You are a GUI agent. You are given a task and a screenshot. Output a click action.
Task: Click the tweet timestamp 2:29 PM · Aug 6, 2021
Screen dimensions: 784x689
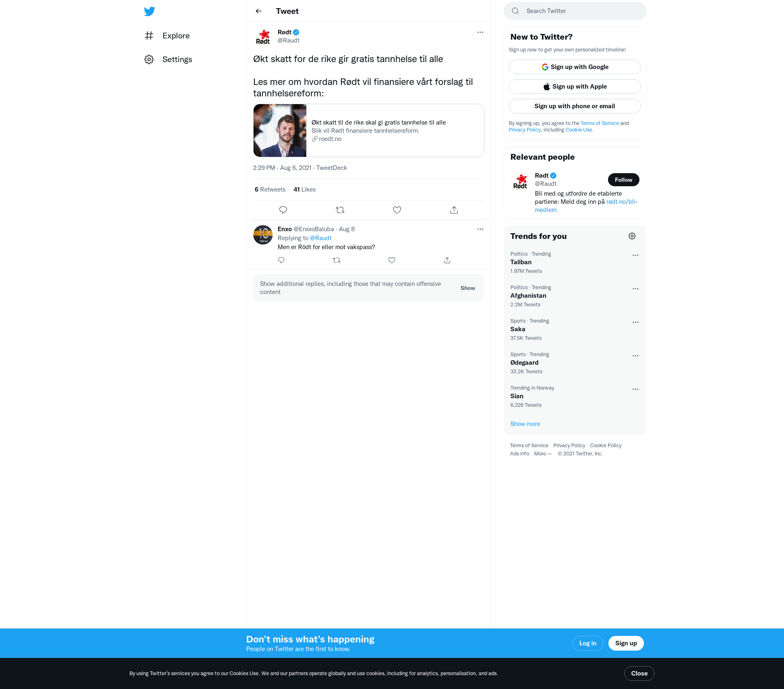[x=282, y=168]
